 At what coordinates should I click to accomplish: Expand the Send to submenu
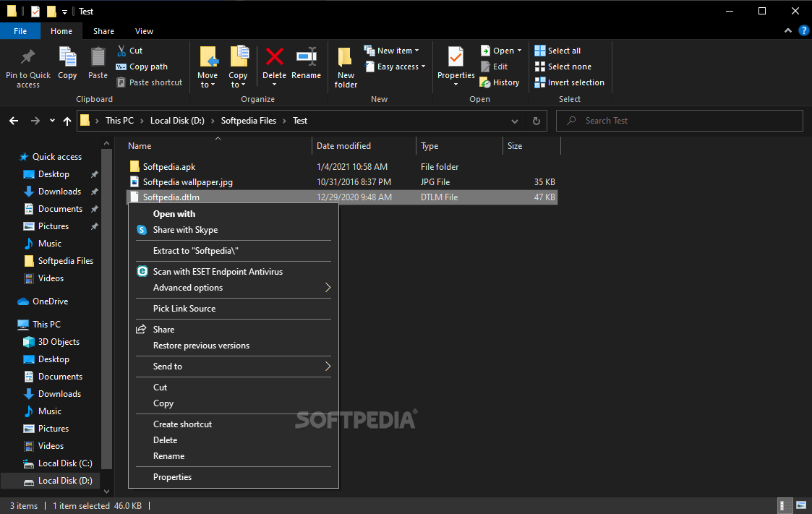click(328, 366)
